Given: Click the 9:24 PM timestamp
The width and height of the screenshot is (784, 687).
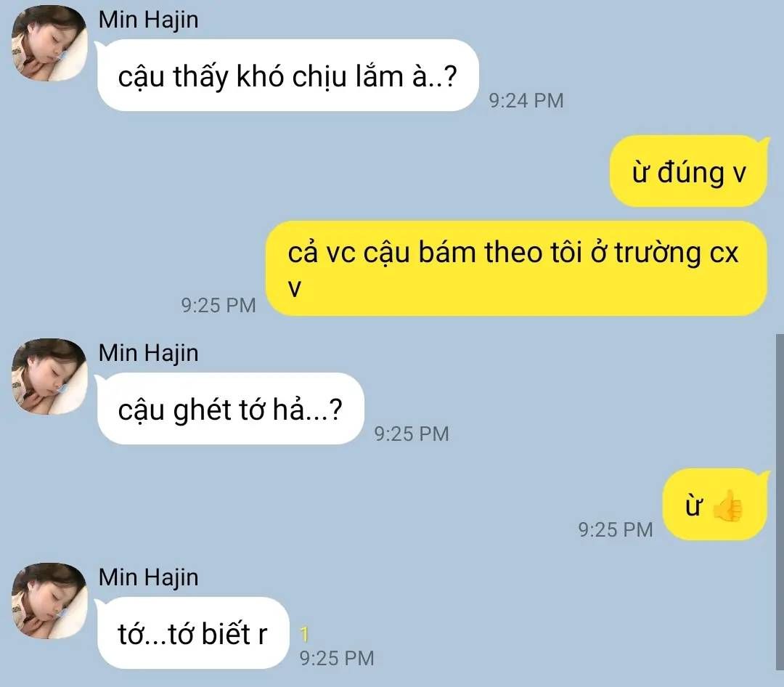Looking at the screenshot, I should [x=526, y=100].
